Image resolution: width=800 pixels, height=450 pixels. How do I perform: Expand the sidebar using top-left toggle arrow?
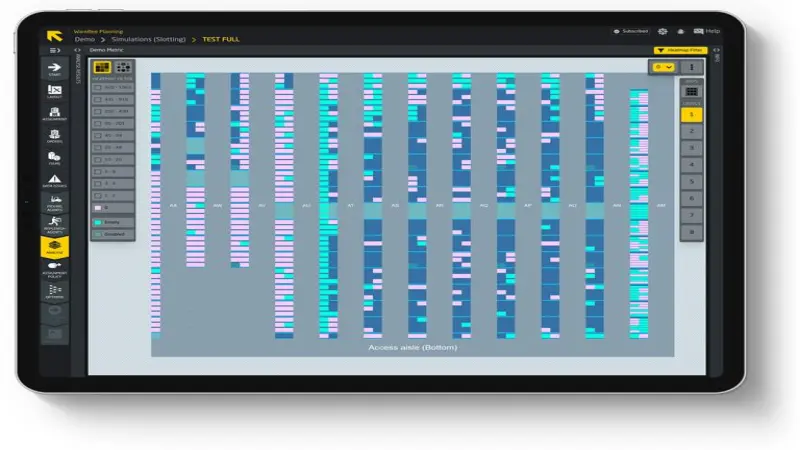[x=55, y=50]
